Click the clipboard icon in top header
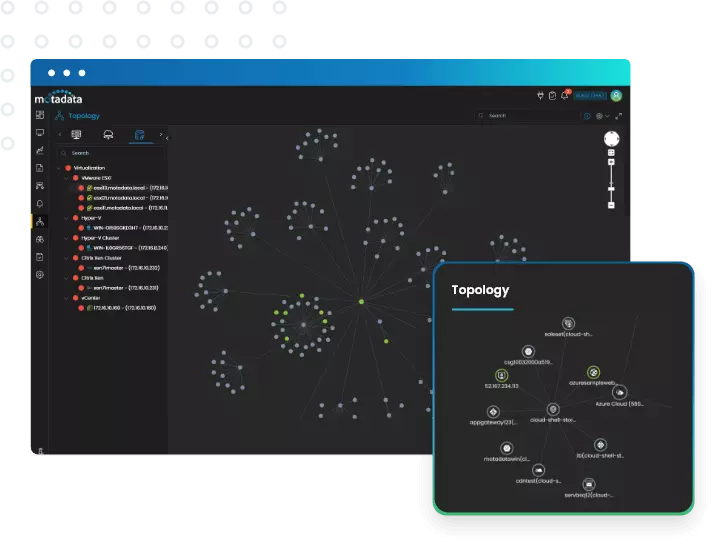The height and width of the screenshot is (556, 725). [x=552, y=95]
